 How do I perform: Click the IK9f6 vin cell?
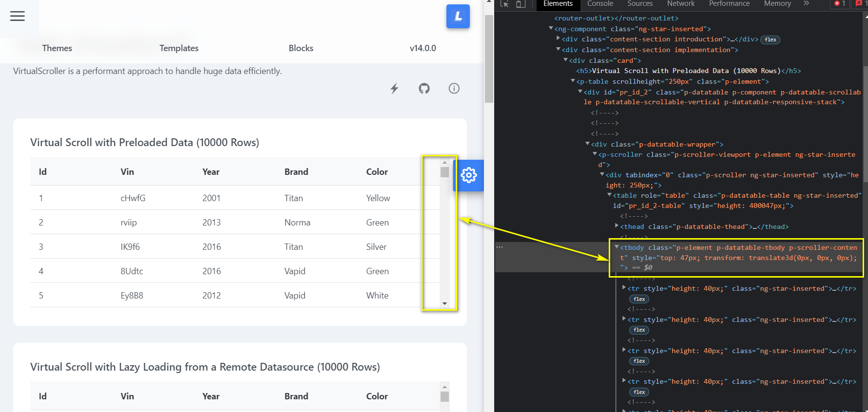130,247
